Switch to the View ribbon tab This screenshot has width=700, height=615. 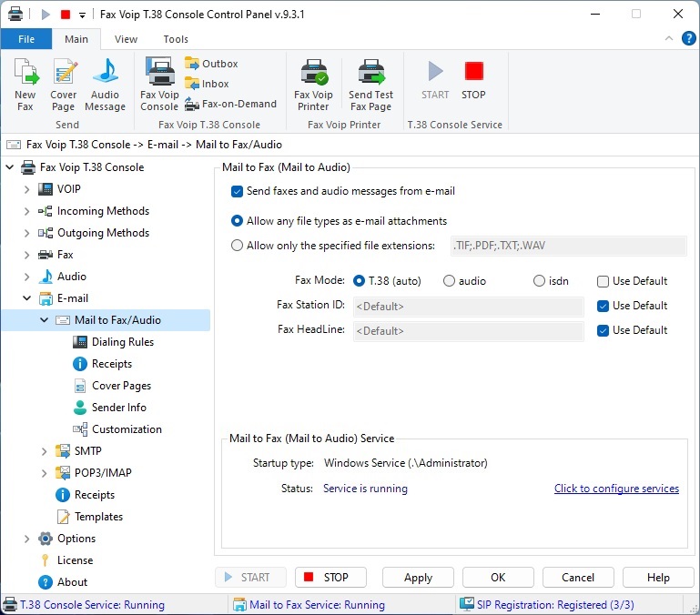[126, 39]
